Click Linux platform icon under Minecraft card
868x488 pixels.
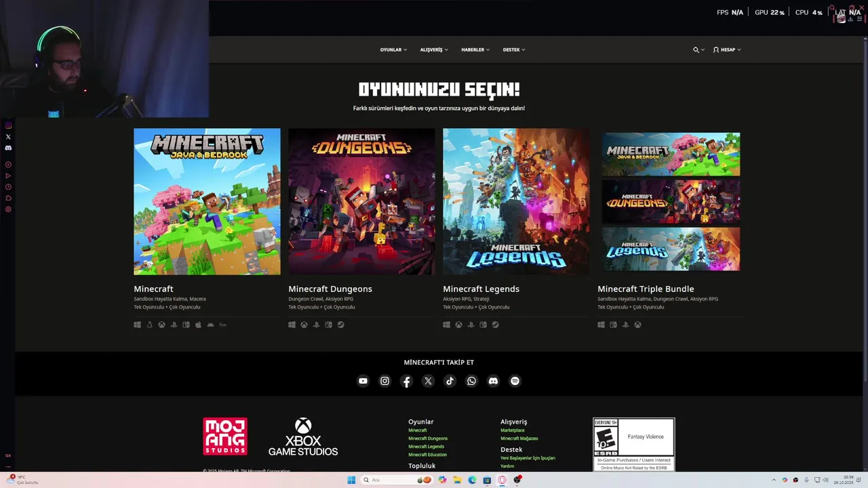tap(149, 325)
